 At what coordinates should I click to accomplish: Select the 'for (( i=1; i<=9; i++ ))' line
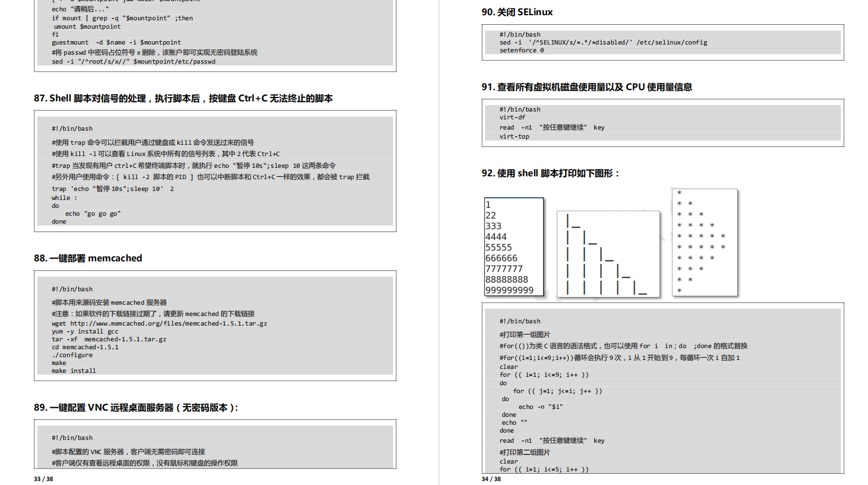(544, 375)
